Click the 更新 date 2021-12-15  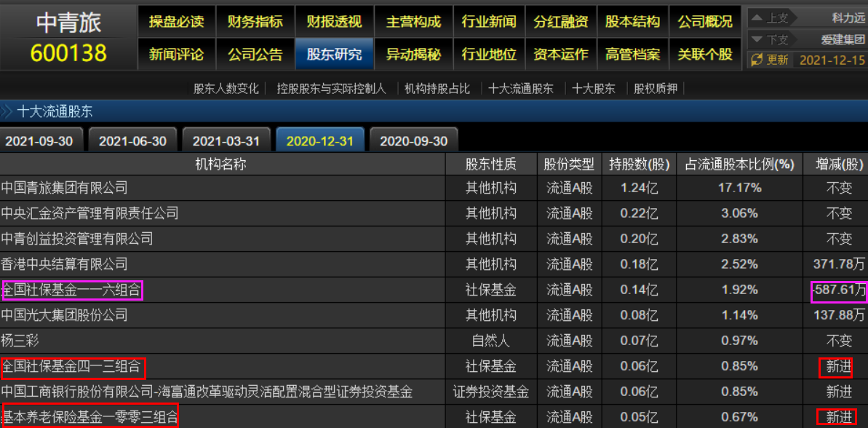point(832,60)
